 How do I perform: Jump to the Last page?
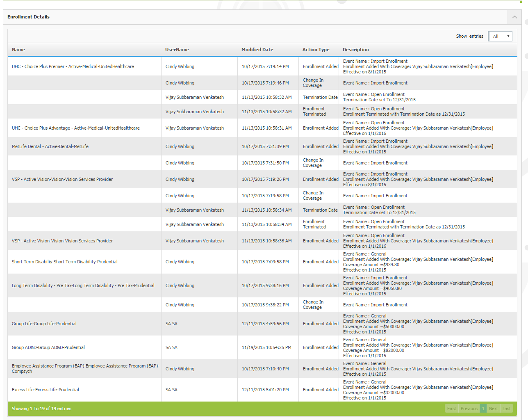click(x=507, y=409)
